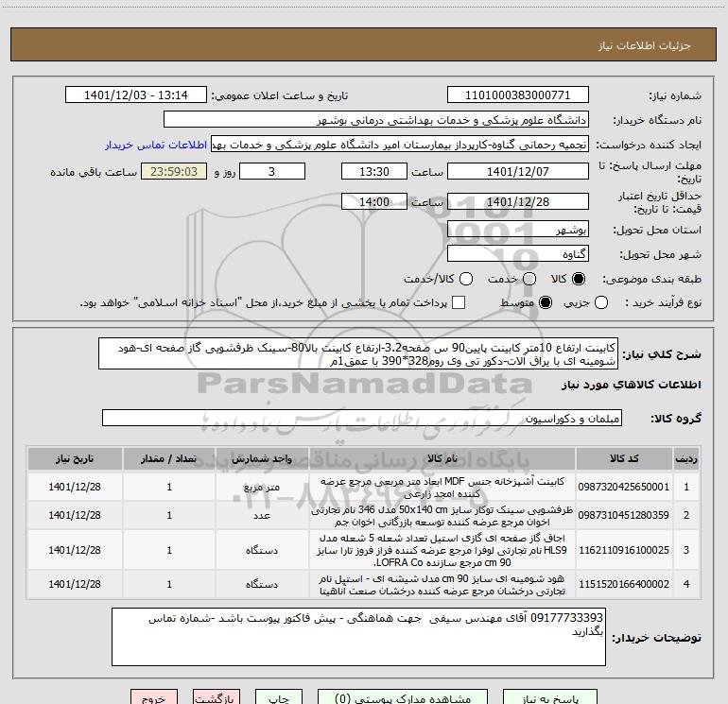Tick the treasury bonds payment checkbox
728x704 pixels.
tap(459, 302)
